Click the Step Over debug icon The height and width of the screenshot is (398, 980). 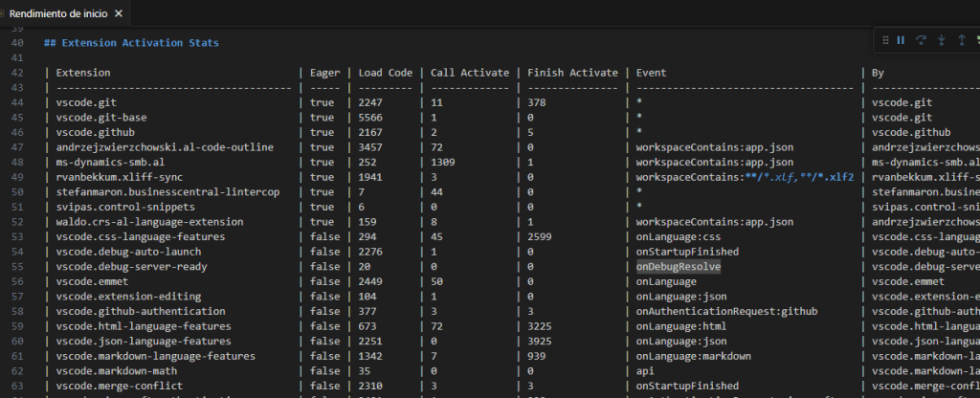[x=922, y=40]
